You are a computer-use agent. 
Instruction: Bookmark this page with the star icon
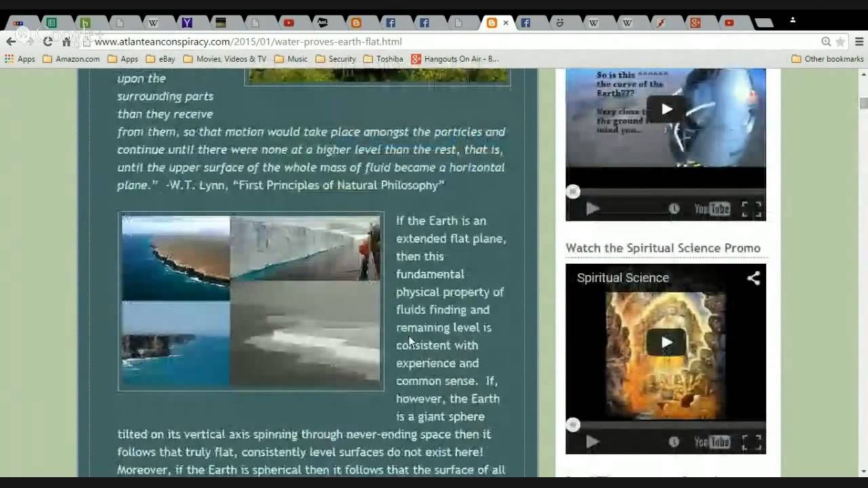point(840,41)
